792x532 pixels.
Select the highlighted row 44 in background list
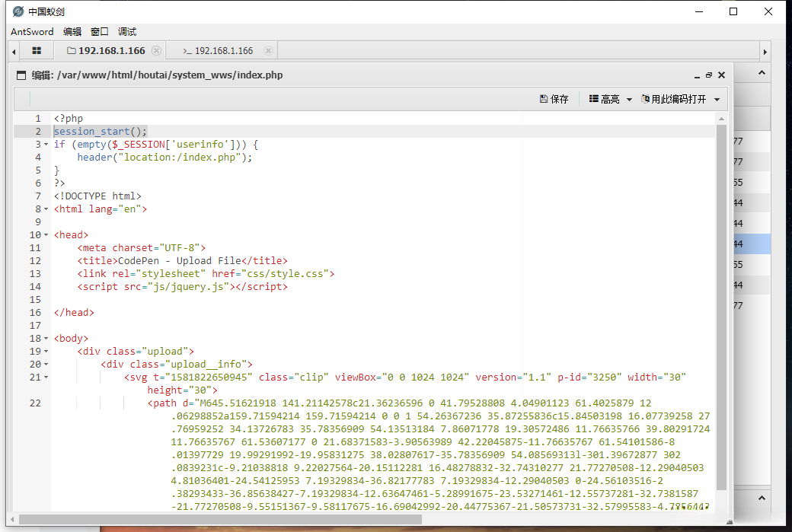[x=752, y=244]
